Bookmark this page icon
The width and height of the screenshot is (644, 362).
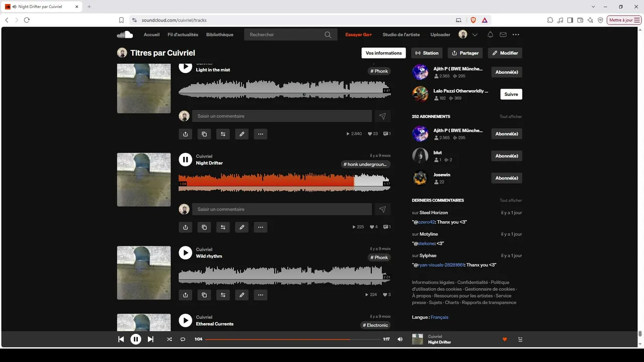click(121, 20)
